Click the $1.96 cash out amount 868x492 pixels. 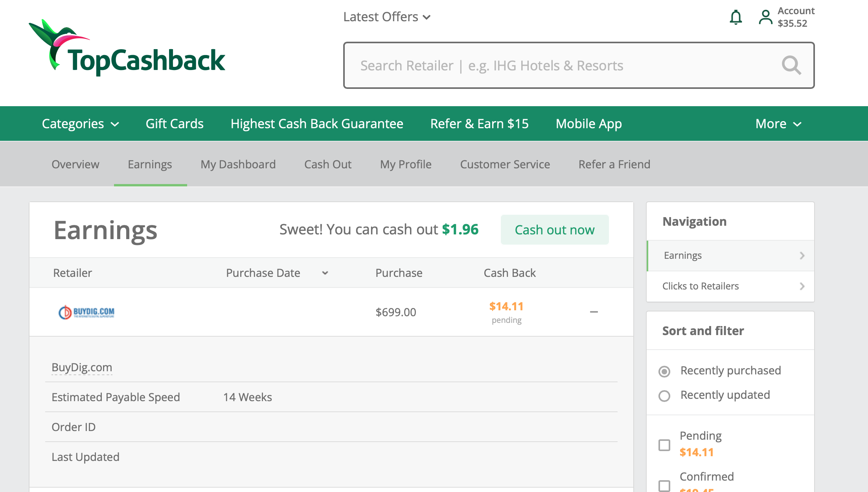click(x=460, y=230)
